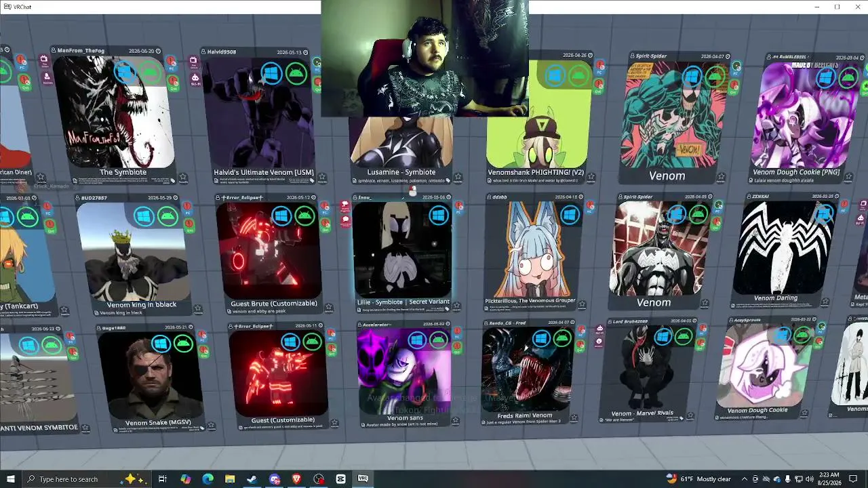
Task: Click the Windows platform icon on The Symbiote card
Action: (x=125, y=73)
